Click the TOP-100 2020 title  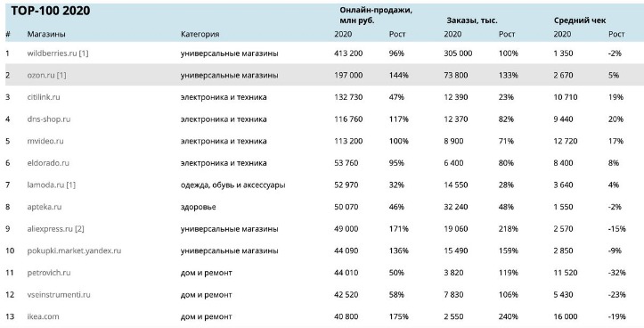click(51, 11)
